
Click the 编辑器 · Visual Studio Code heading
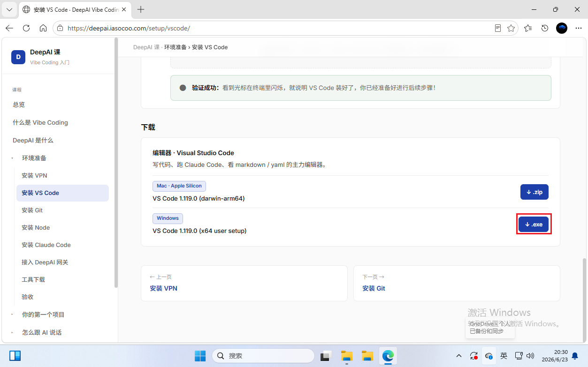(193, 153)
